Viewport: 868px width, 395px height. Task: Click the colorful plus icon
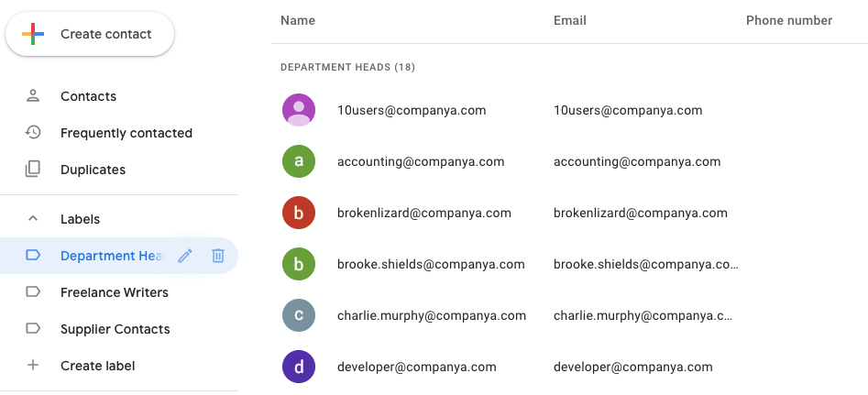click(x=33, y=34)
